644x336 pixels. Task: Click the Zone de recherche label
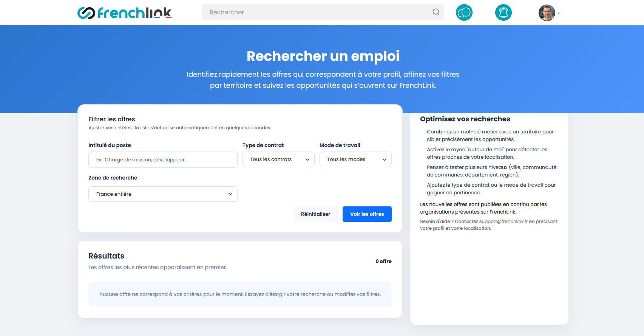(x=113, y=178)
